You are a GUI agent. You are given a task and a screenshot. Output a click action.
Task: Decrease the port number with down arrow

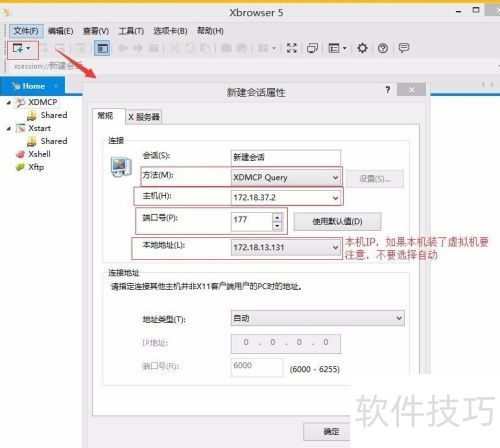(x=277, y=226)
